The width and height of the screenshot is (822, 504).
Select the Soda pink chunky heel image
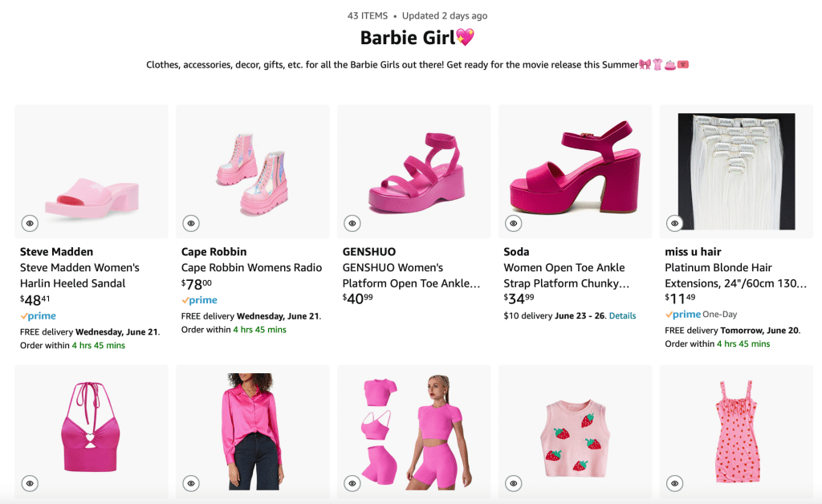(575, 171)
